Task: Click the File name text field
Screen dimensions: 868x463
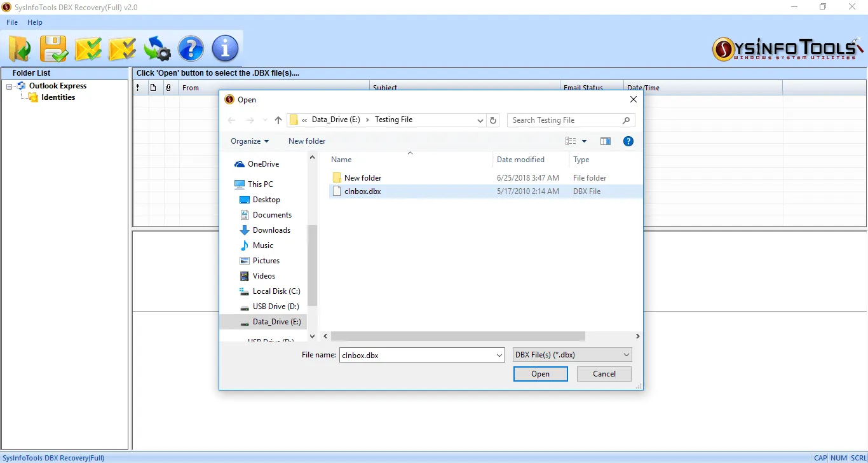Action: (x=416, y=356)
